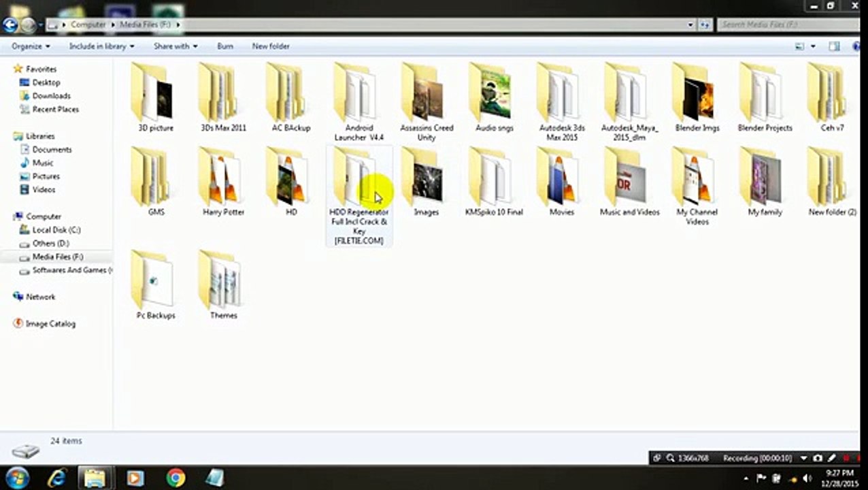Create a New folder

(x=271, y=46)
